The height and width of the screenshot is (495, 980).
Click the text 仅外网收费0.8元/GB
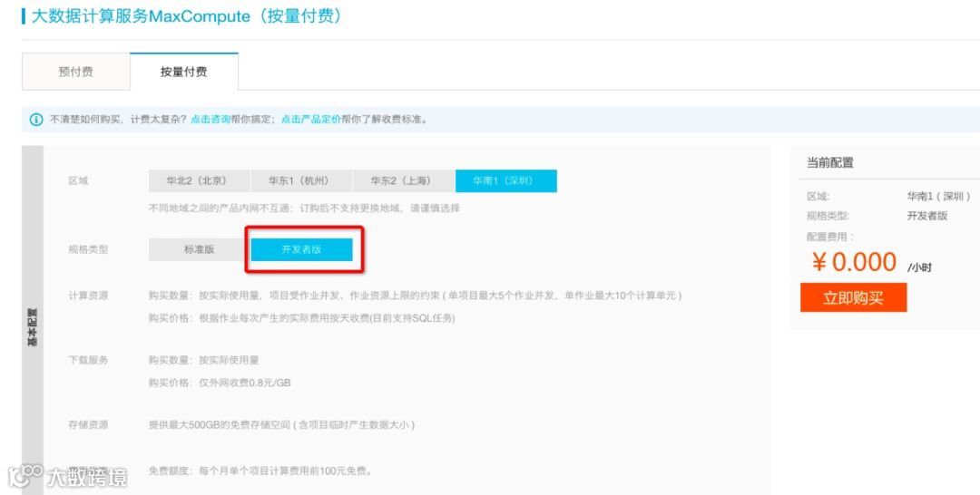point(245,383)
